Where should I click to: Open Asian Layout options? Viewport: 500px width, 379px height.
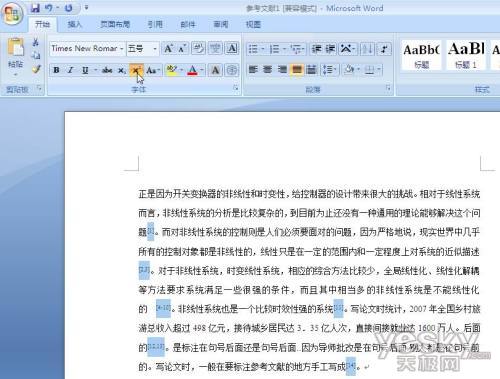click(x=347, y=49)
